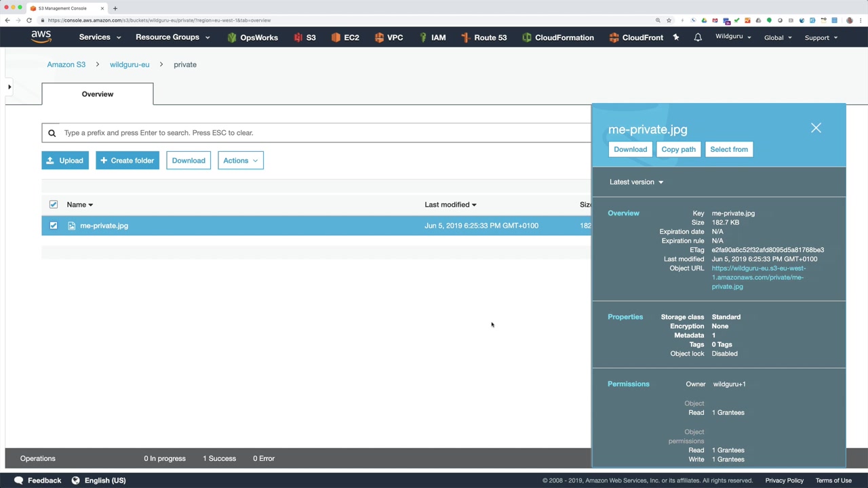Viewport: 868px width, 488px height.
Task: Click the browser zoom magnifier icon
Action: (x=658, y=20)
